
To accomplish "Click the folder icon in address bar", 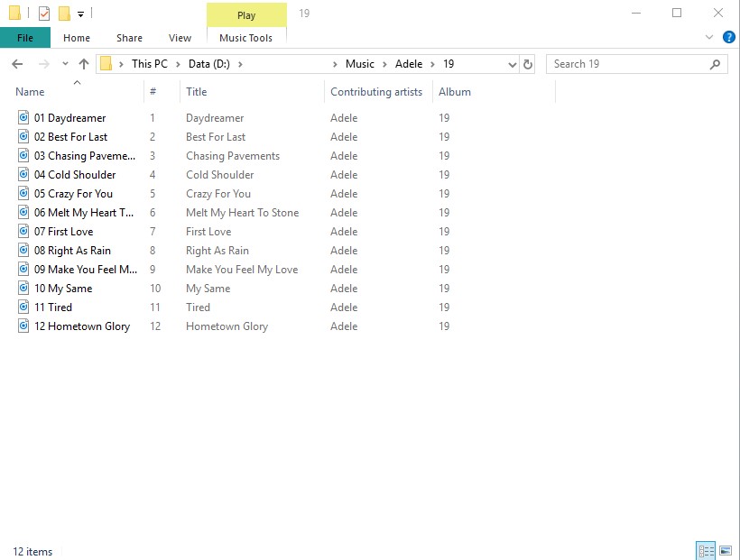I will (x=106, y=63).
